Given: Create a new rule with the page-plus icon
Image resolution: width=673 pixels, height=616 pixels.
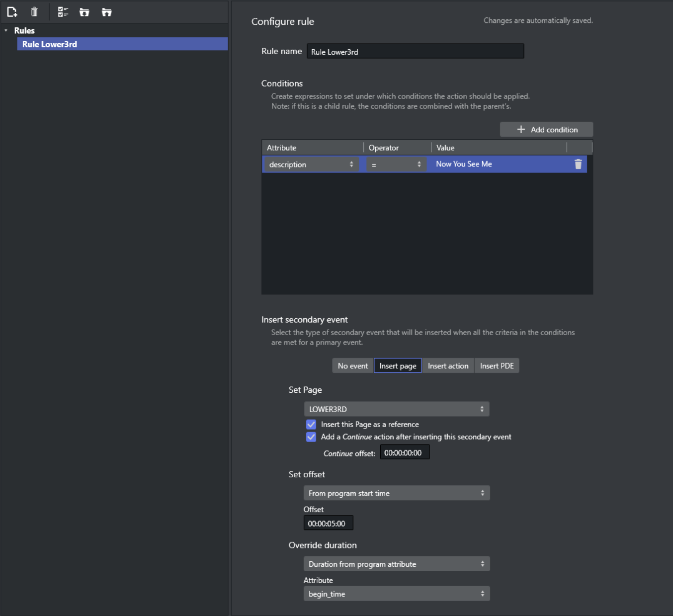Looking at the screenshot, I should click(12, 12).
